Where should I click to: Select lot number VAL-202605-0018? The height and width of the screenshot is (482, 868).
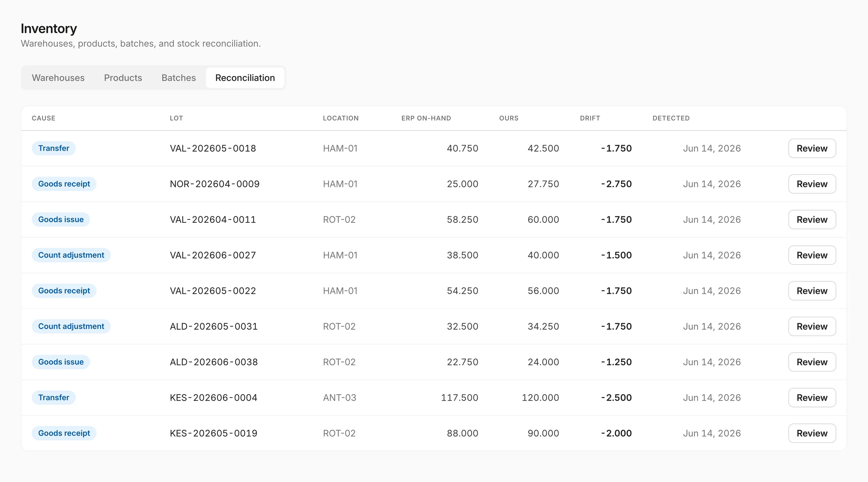click(x=213, y=148)
